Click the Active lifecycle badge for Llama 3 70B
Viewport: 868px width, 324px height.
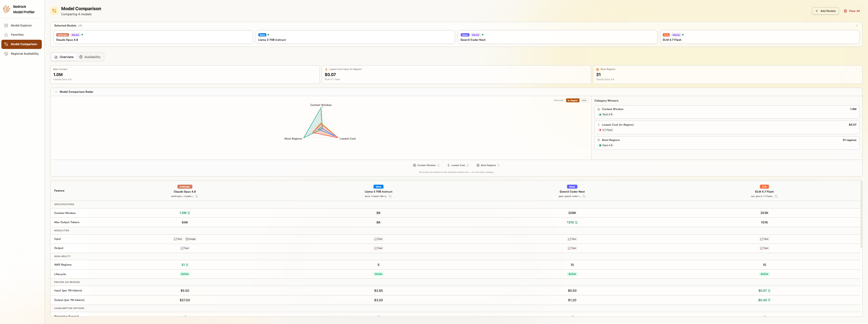click(378, 274)
